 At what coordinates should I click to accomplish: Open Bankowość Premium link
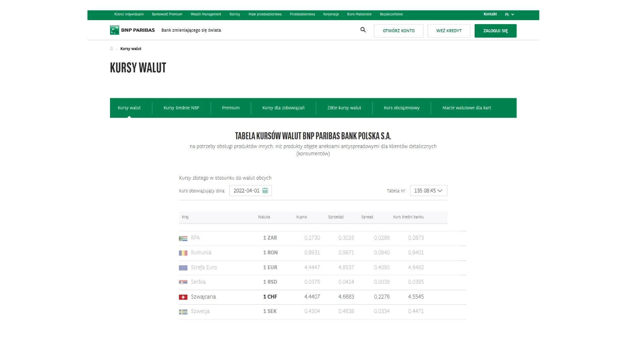167,14
